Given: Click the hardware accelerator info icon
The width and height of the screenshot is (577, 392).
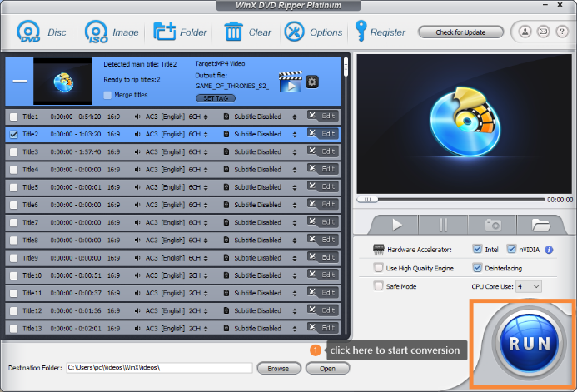Looking at the screenshot, I should point(549,250).
